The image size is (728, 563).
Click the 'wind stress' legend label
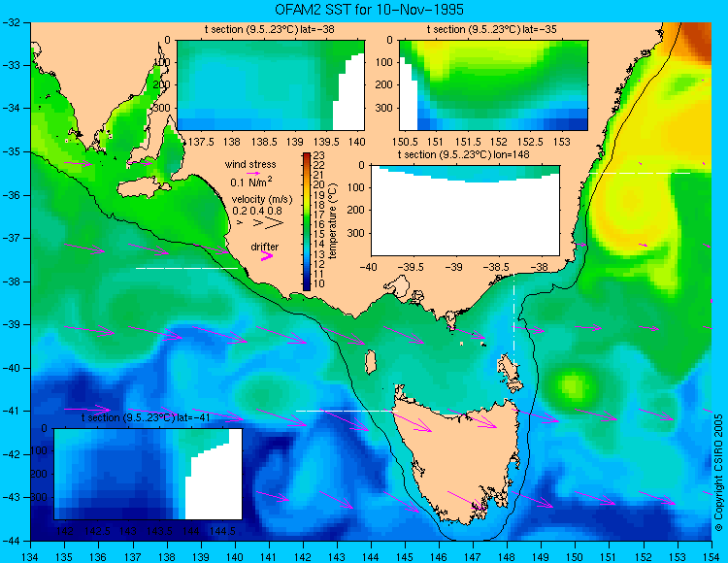click(x=250, y=164)
